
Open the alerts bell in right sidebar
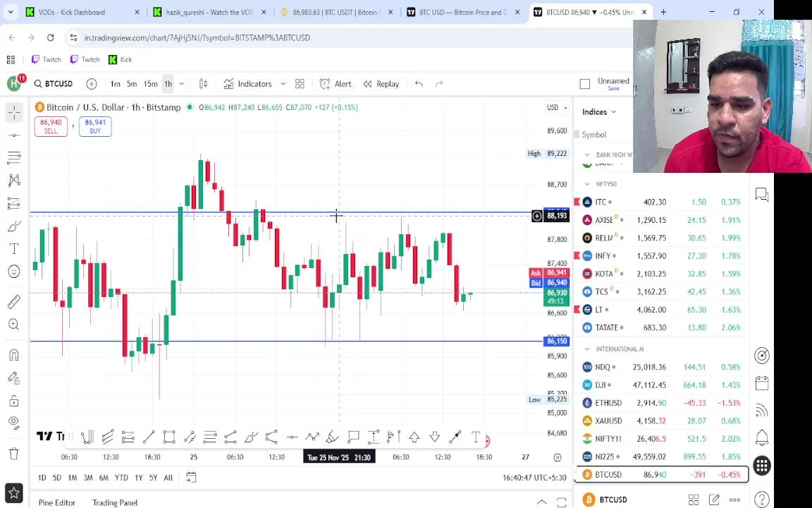pos(762,438)
